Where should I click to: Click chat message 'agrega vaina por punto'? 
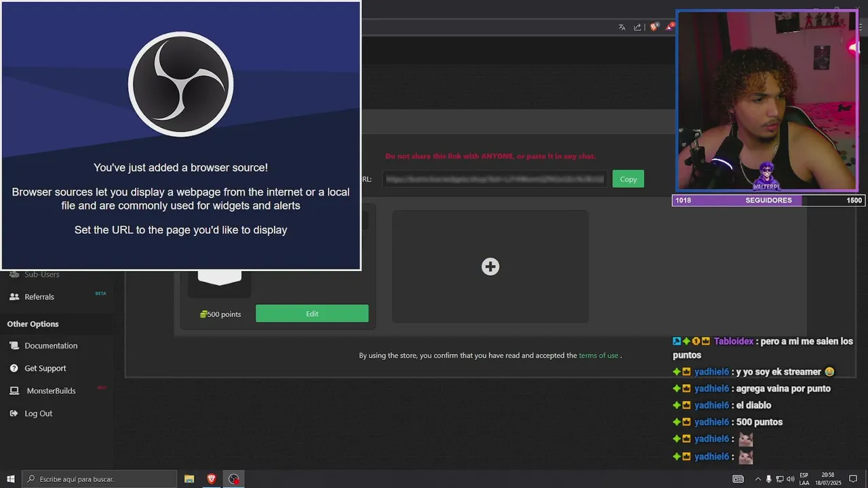[783, 388]
